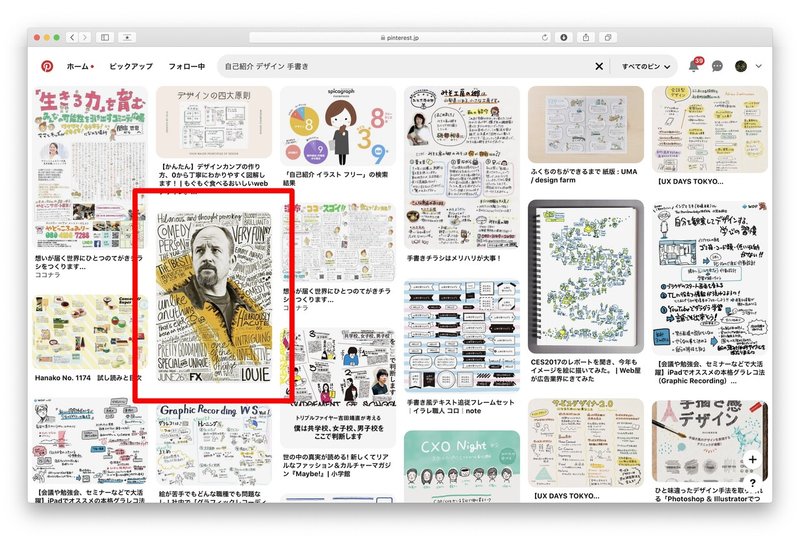Image resolution: width=800 pixels, height=539 pixels.
Task: Open the messages speech bubble icon
Action: coord(717,66)
